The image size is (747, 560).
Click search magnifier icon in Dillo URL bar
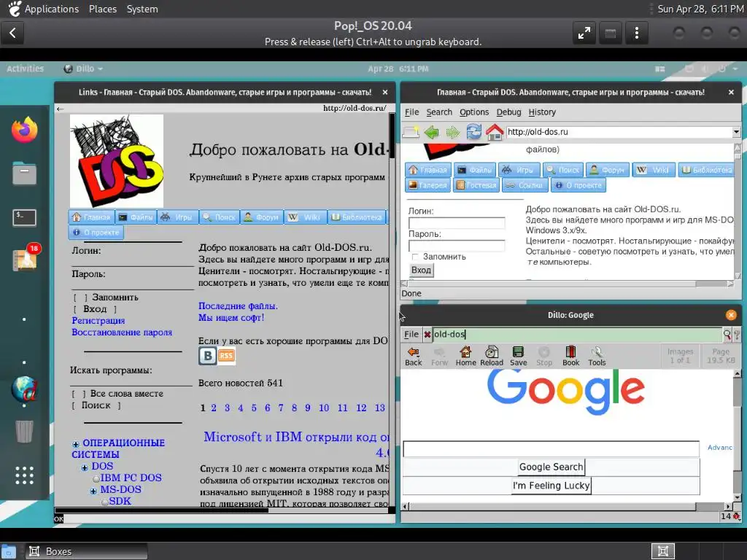click(x=727, y=334)
